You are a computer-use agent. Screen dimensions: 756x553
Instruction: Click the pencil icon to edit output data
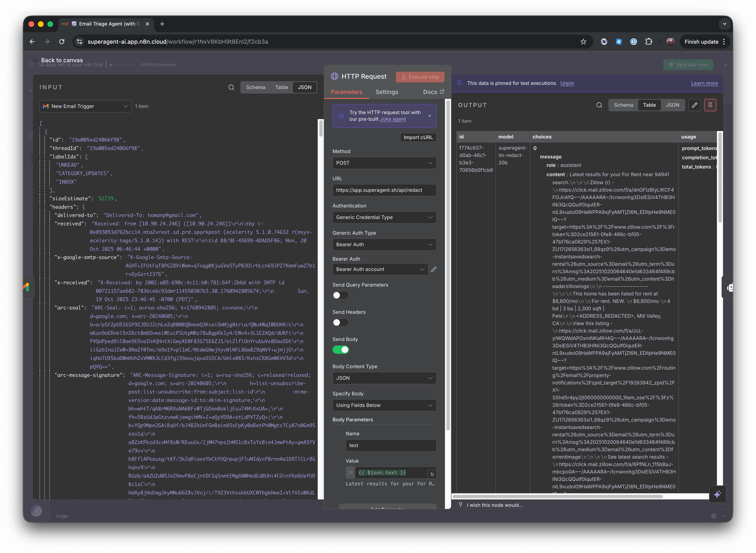point(695,105)
